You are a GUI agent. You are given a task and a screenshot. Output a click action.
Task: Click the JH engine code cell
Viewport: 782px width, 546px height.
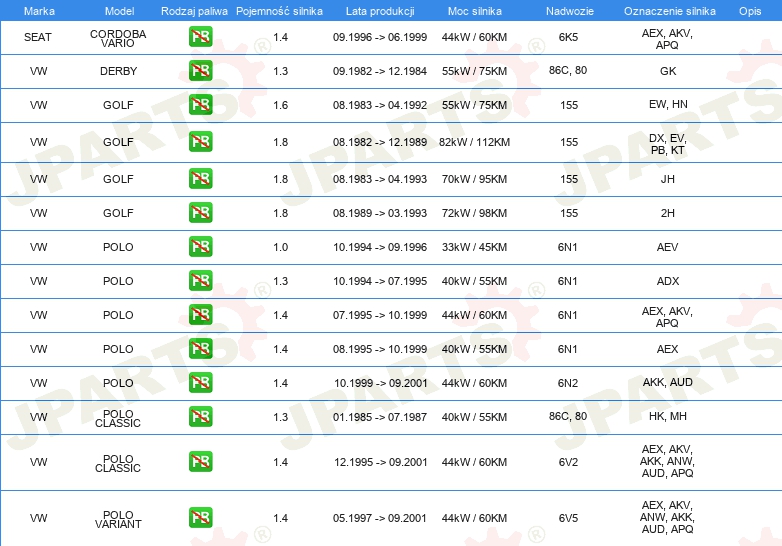point(668,179)
